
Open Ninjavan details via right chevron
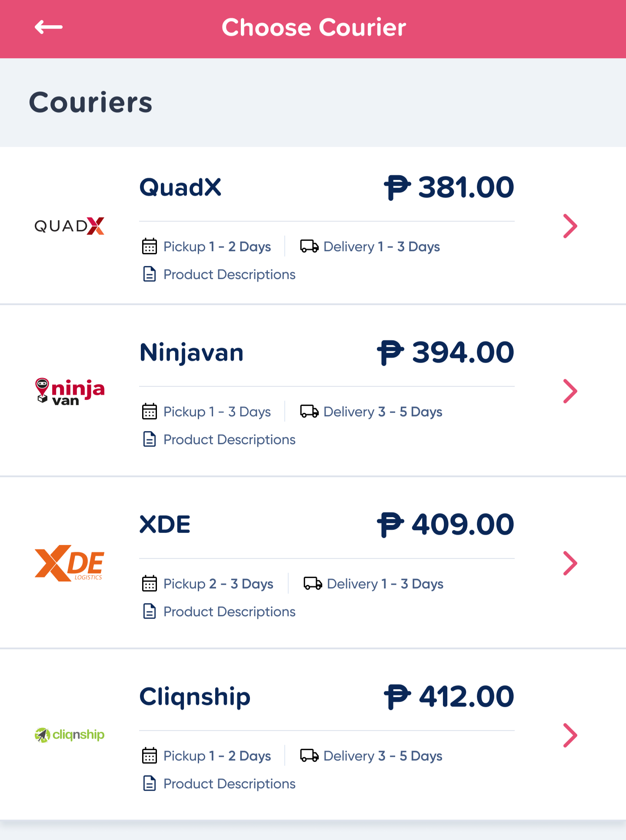coord(570,391)
